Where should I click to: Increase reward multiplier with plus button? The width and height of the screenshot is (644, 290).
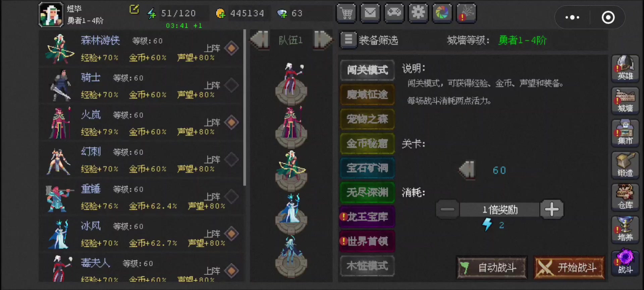[x=552, y=210]
